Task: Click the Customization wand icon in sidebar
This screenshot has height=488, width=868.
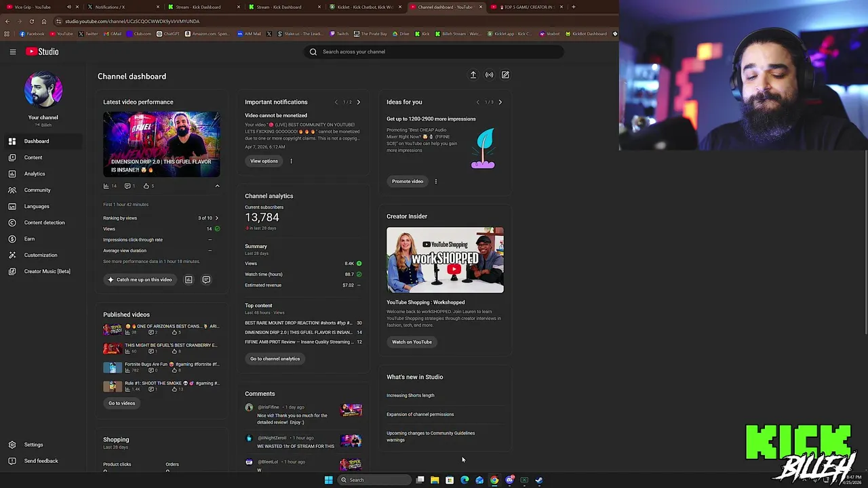Action: [x=12, y=255]
